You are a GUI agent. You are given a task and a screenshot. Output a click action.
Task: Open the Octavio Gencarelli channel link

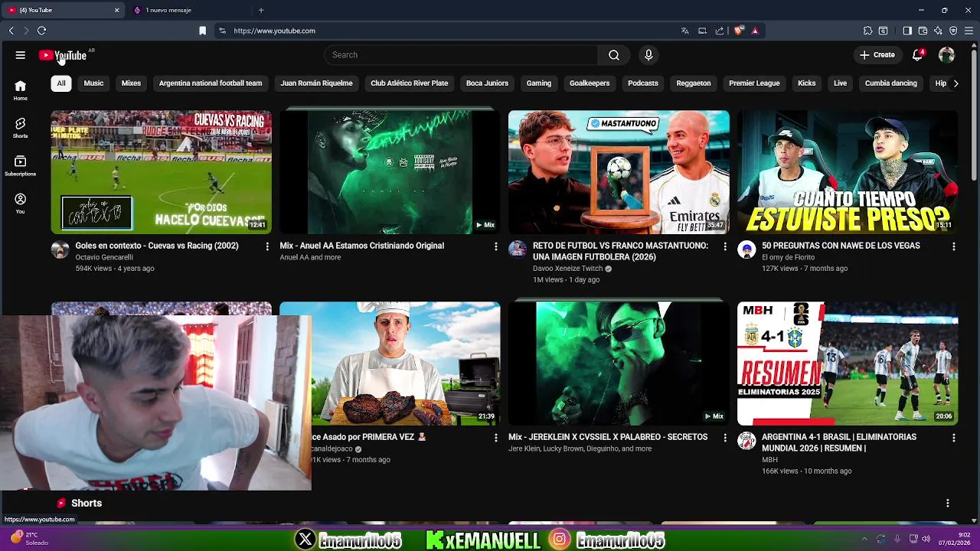pos(104,257)
